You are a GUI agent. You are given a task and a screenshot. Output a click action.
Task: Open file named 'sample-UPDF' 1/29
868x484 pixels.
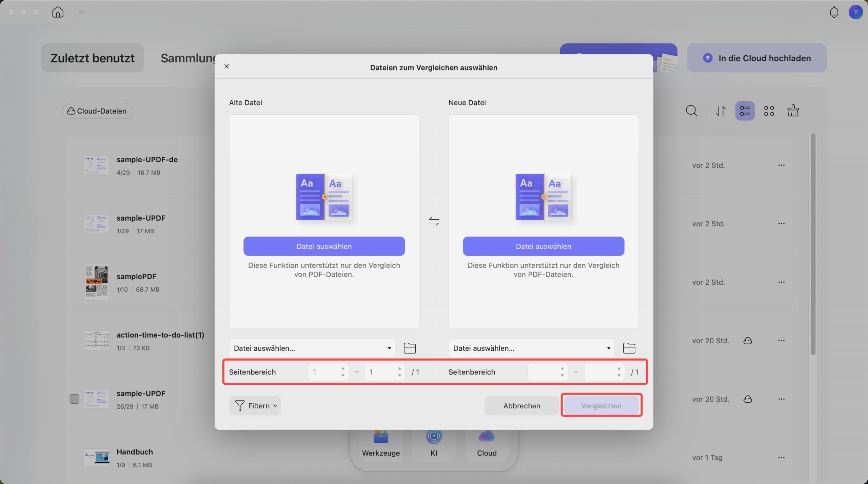pyautogui.click(x=141, y=218)
